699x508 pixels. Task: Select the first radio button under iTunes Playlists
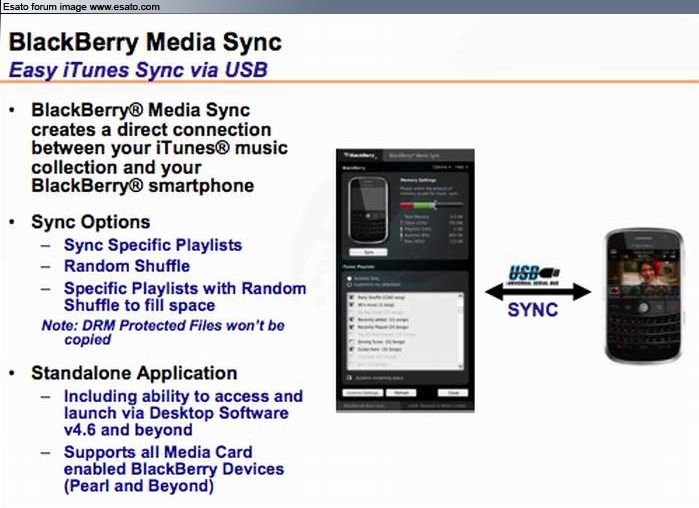tap(349, 279)
